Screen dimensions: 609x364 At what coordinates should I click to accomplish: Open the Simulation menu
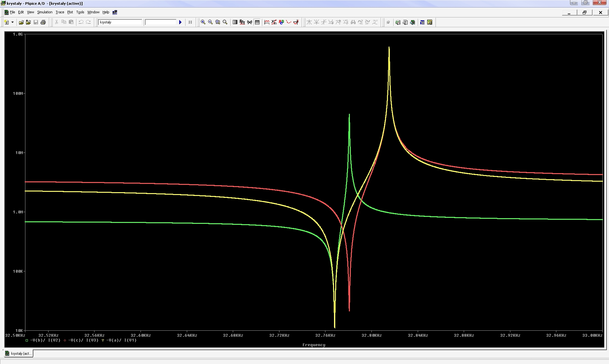click(45, 12)
